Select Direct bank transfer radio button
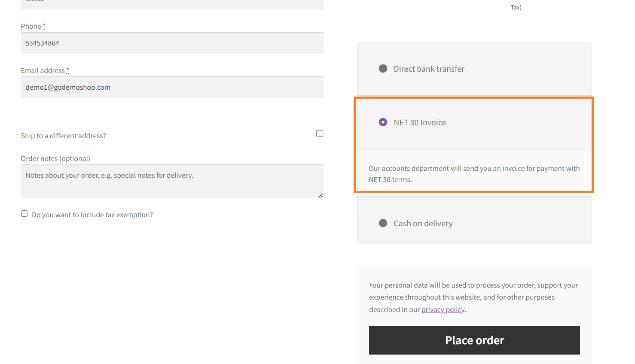The image size is (635, 364). click(383, 69)
